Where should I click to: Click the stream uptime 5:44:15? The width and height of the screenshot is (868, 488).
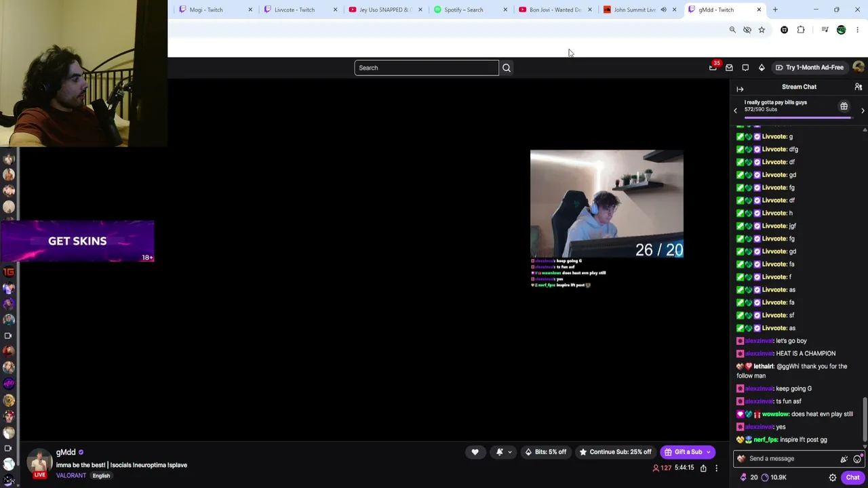click(684, 468)
